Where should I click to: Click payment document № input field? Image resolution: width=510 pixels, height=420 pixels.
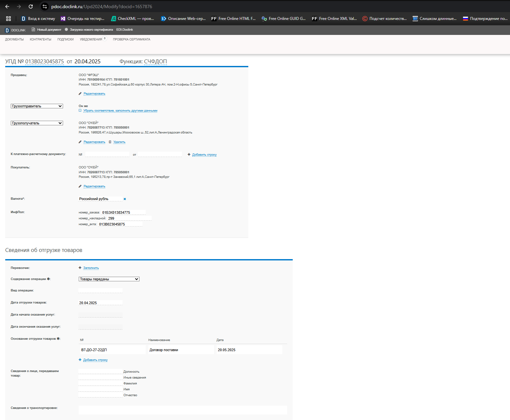point(107,154)
